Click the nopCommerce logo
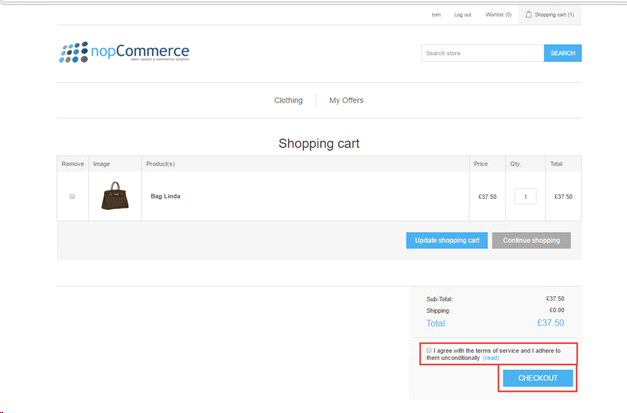627x413 pixels. (x=124, y=52)
